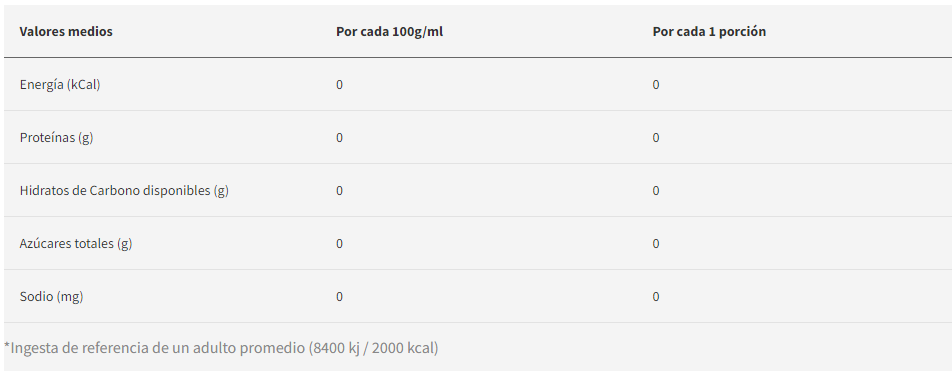Click Sodio value under 100g/ml column
This screenshot has width=952, height=381.
[x=339, y=297]
